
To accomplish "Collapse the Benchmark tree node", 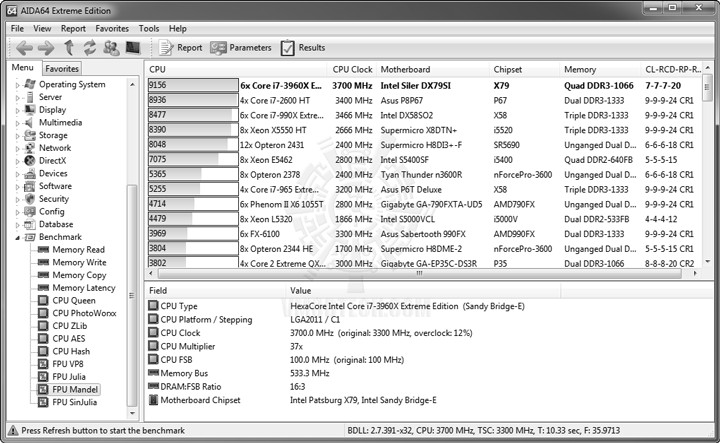I will pos(17,238).
